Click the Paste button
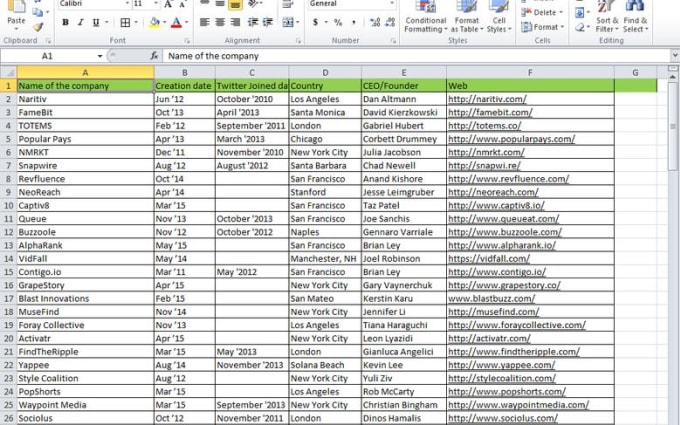Viewport: 680px width, 425px height. [x=16, y=16]
